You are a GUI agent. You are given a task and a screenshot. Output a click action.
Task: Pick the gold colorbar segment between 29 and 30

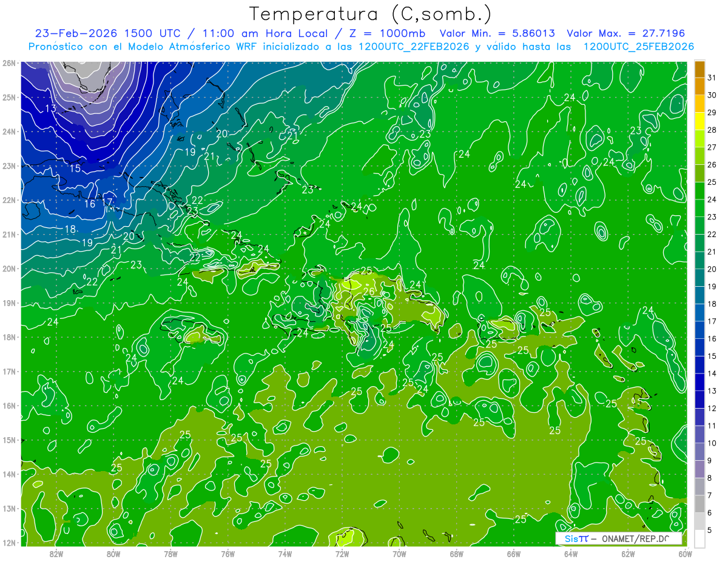699,104
